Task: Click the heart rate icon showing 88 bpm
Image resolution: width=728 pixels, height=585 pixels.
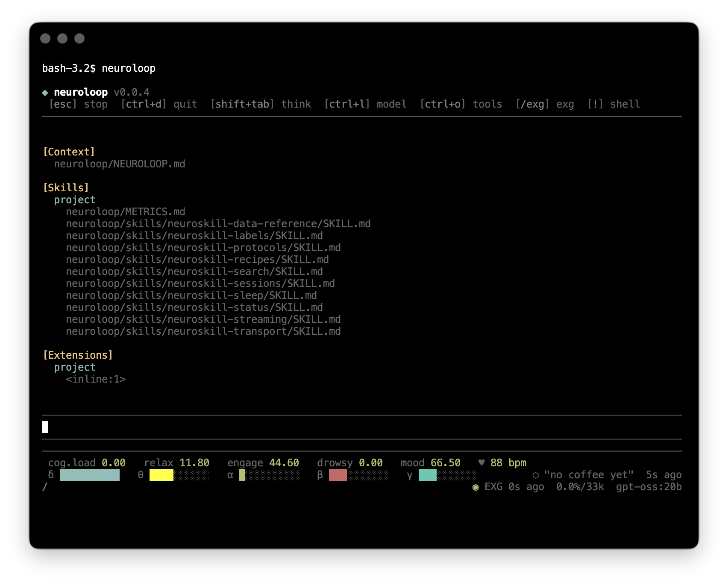Action: [481, 462]
